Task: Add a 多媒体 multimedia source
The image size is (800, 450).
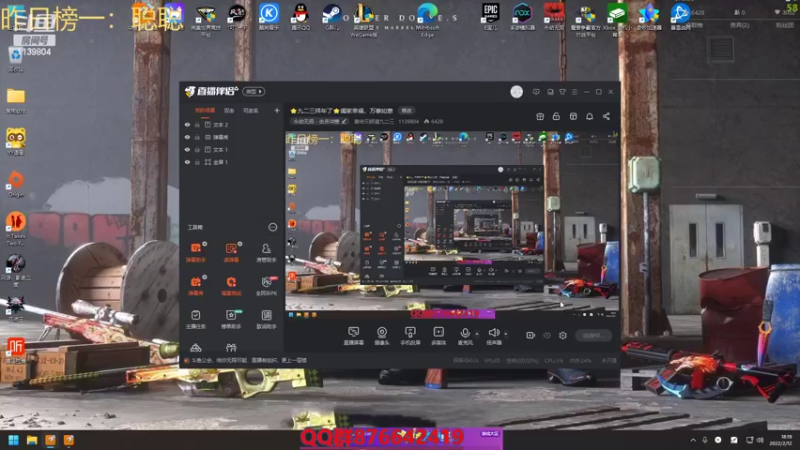Action: 438,336
